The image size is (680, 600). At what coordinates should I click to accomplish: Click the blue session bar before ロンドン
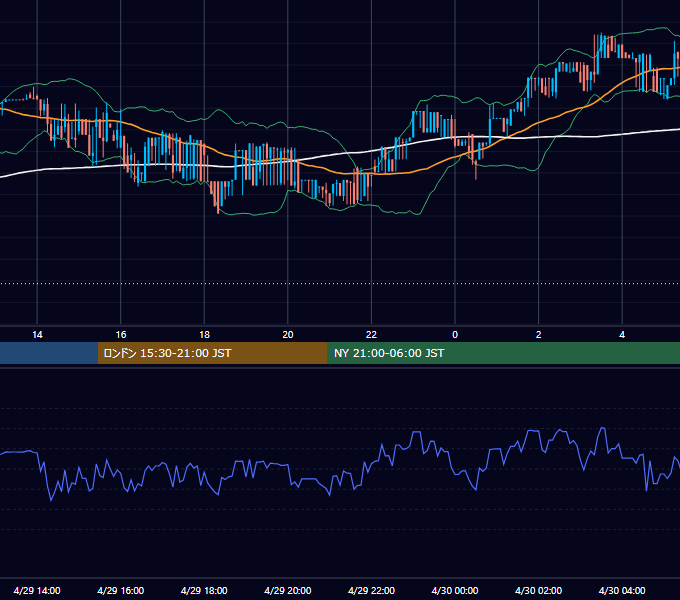point(49,353)
